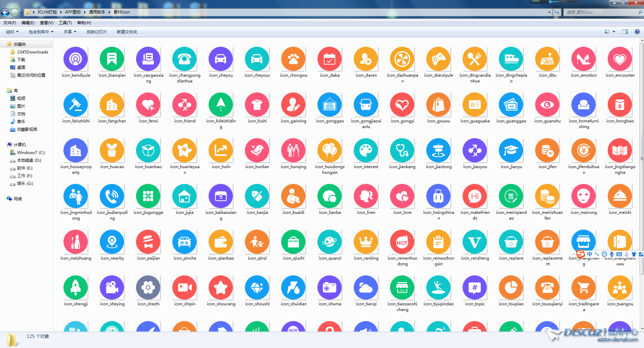Open the 共享 dropdown menu
644x348 pixels.
tap(70, 32)
